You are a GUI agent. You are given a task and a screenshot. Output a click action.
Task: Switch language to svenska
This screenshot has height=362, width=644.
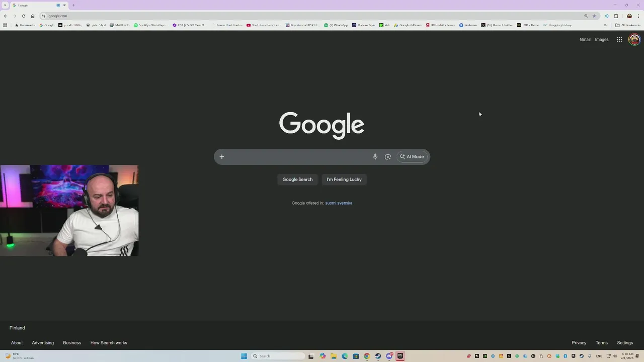[345, 203]
